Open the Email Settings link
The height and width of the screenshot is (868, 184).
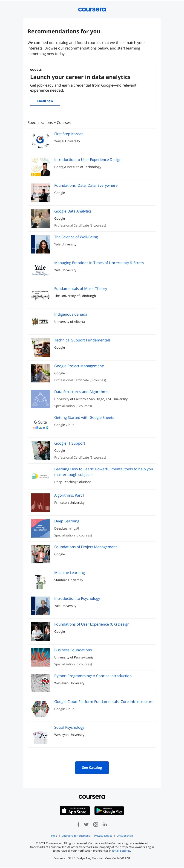(x=121, y=851)
